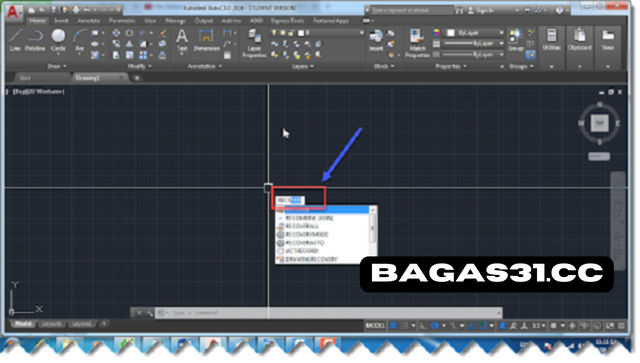640x363 pixels.
Task: Click the 'Type a keyword or phrase' search box
Action: pyautogui.click(x=411, y=10)
